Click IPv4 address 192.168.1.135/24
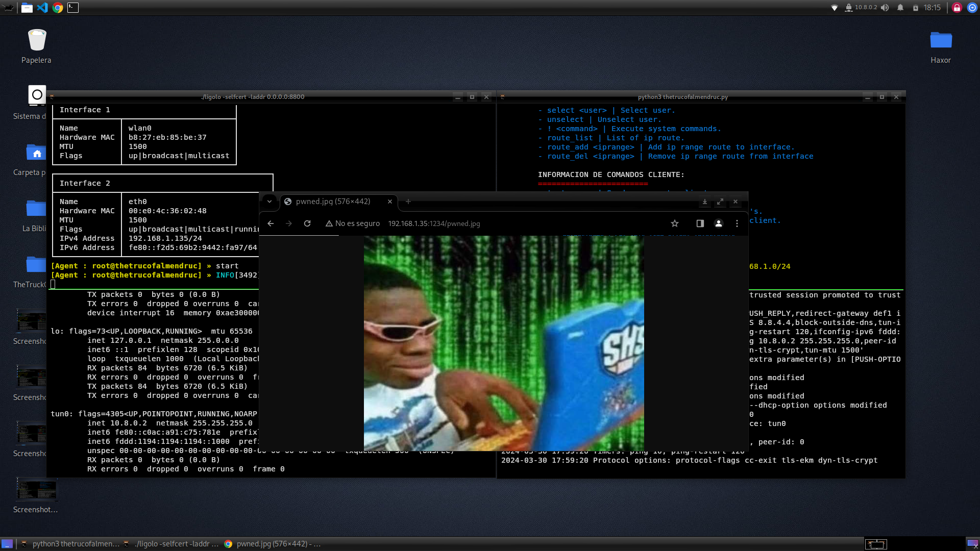This screenshot has width=980, height=551. coord(165,238)
